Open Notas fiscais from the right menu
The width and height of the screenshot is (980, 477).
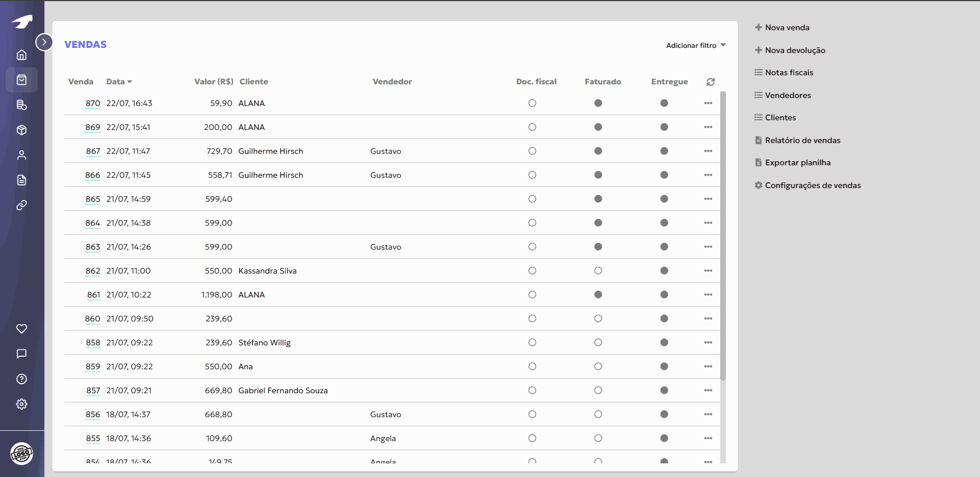(789, 72)
